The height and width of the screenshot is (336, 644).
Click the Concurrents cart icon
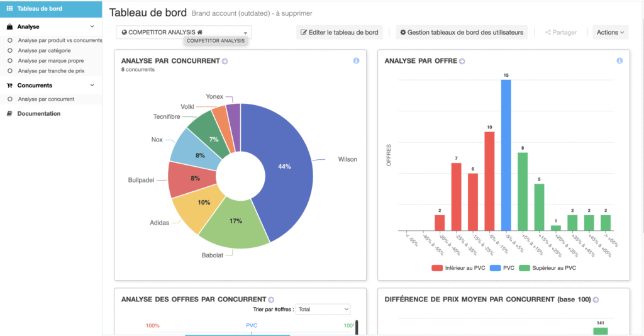click(10, 86)
